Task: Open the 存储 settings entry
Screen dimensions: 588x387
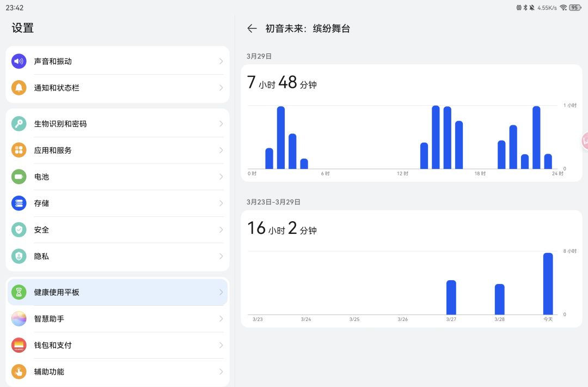Action: pos(118,203)
